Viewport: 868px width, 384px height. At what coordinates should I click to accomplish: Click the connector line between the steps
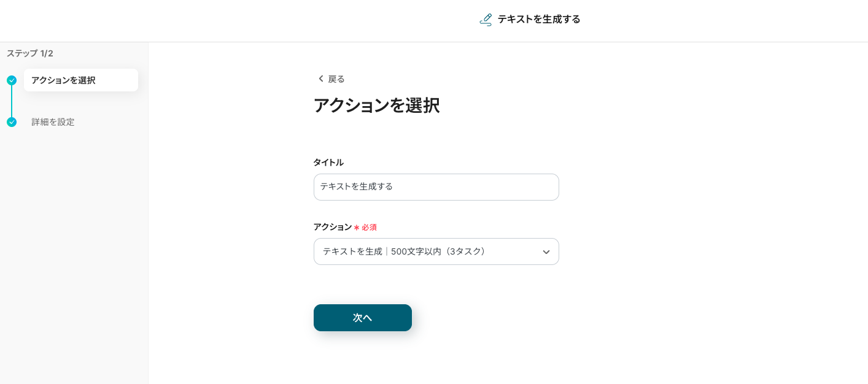click(12, 101)
